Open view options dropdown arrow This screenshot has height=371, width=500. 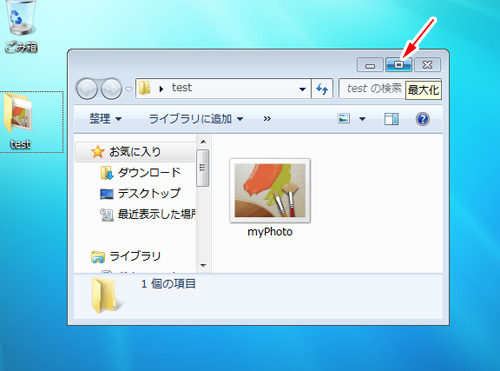pos(362,119)
